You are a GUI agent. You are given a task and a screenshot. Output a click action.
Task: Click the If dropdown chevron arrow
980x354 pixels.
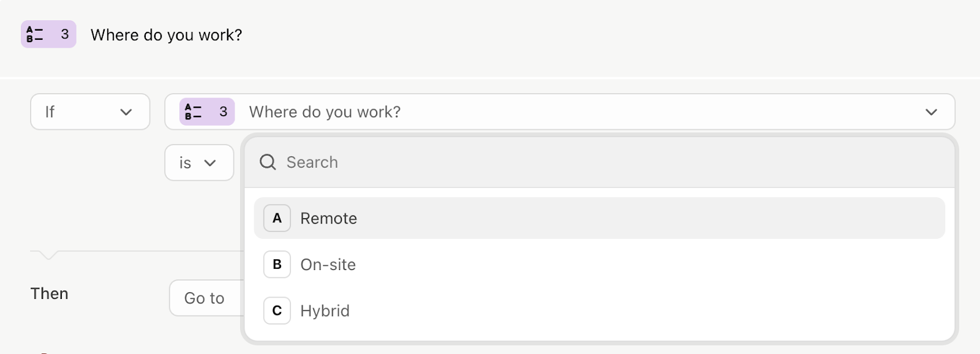click(x=126, y=112)
